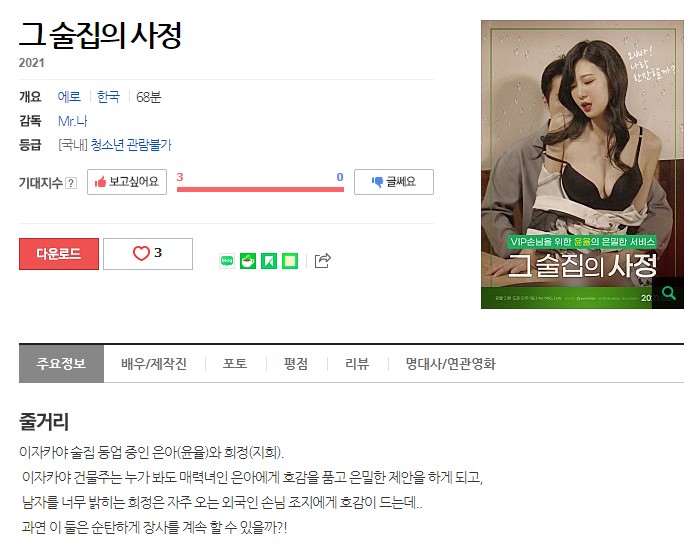This screenshot has height=547, width=696.
Task: Switch to the 배우/제작진 tab
Action: [154, 364]
